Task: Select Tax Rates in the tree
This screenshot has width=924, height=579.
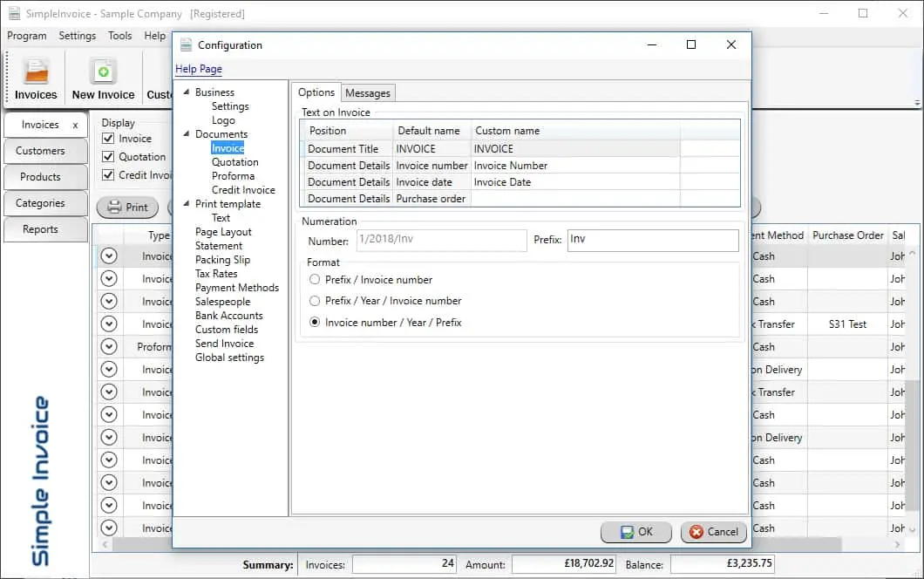Action: pos(216,274)
